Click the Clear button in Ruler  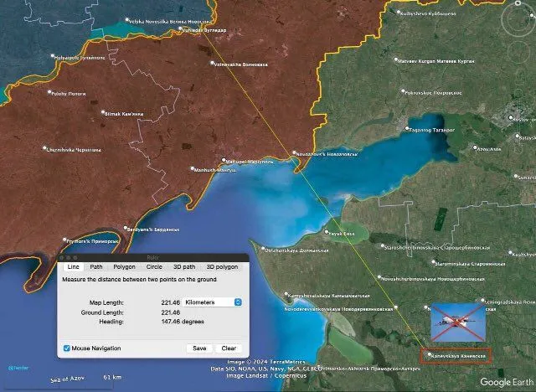coord(229,348)
